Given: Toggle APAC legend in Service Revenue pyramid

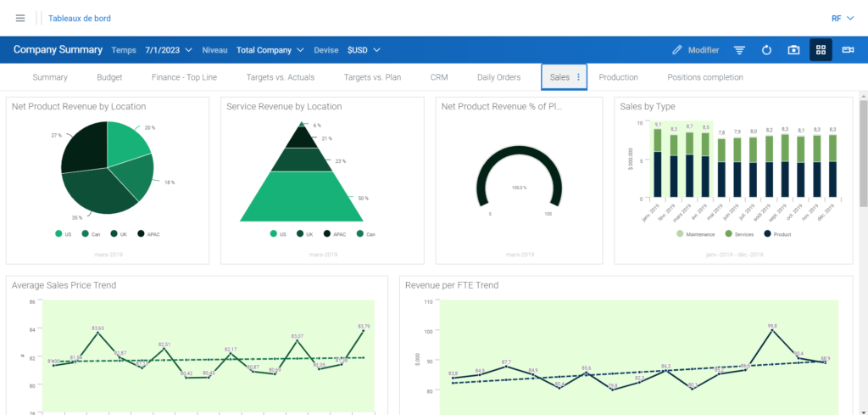Looking at the screenshot, I should pyautogui.click(x=334, y=234).
